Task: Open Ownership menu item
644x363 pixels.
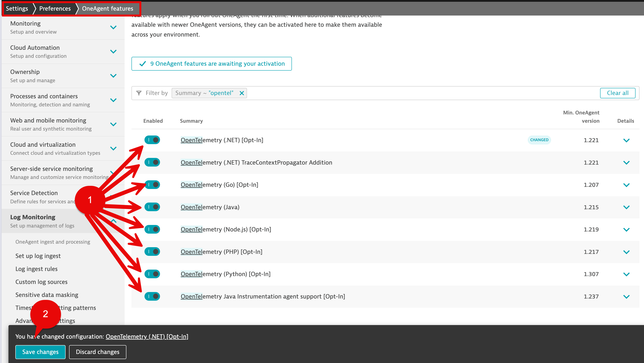Action: pyautogui.click(x=63, y=76)
